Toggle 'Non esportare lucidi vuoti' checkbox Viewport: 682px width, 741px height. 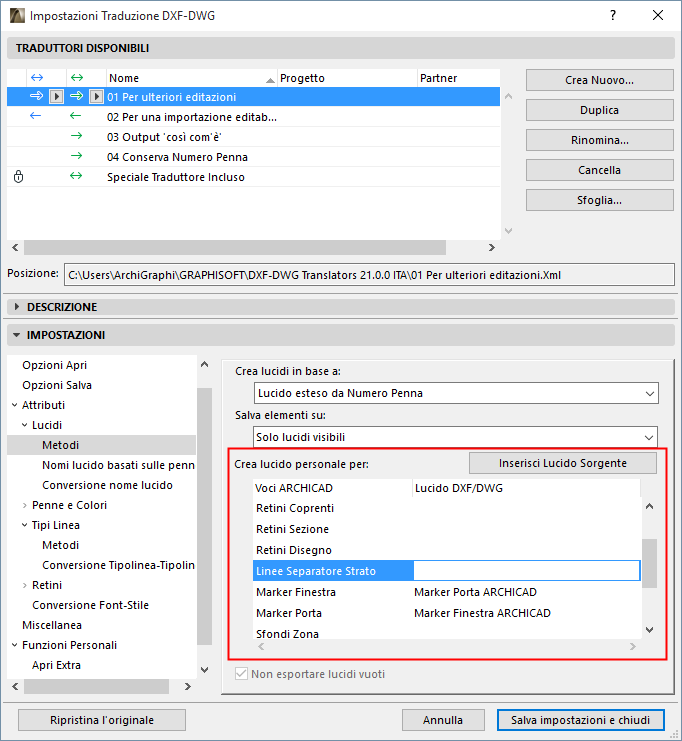click(241, 674)
